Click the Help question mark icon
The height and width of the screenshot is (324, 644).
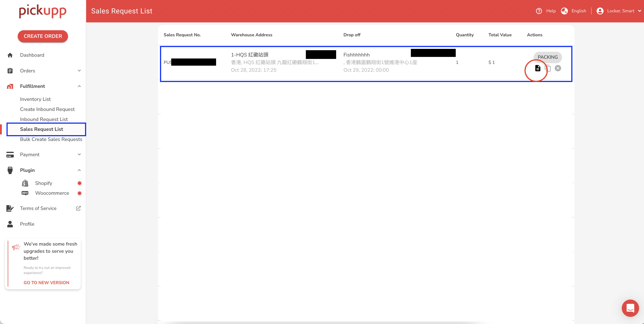tap(539, 11)
